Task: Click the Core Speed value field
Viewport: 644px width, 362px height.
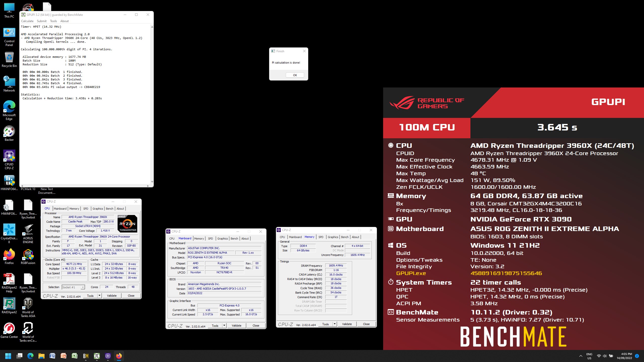Action: point(74,264)
